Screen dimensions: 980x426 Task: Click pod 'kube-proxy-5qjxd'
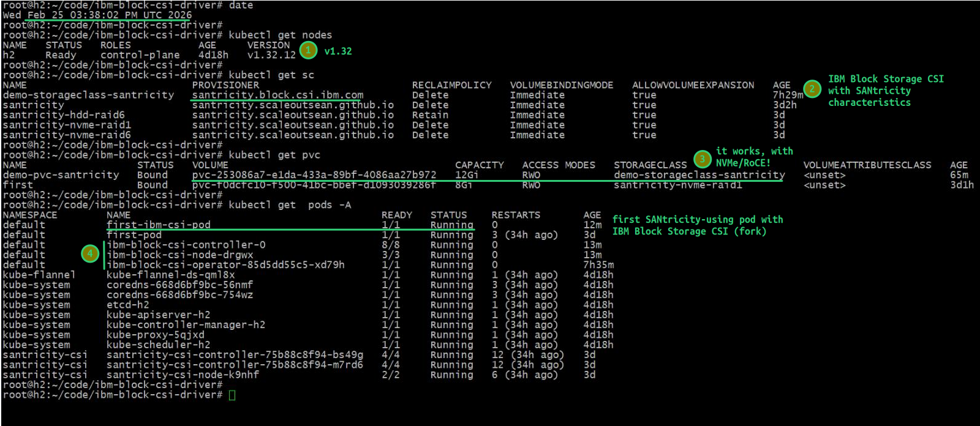(x=156, y=335)
